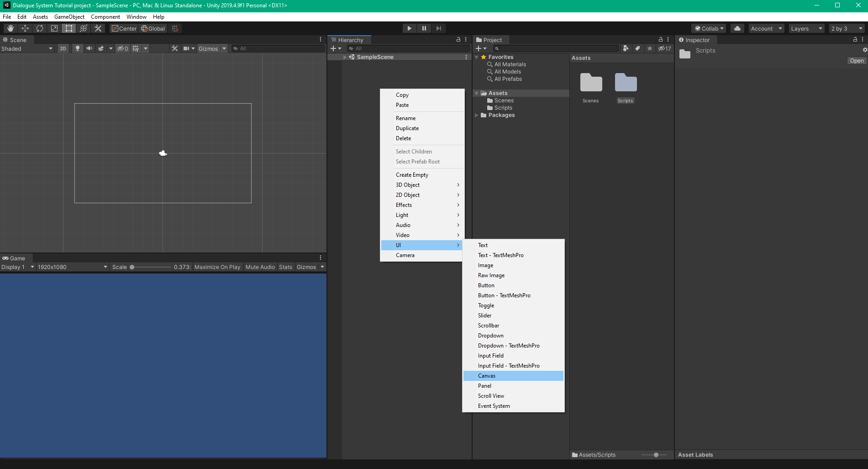This screenshot has height=469, width=868.
Task: Toggle scene audio in the Scene view
Action: coord(89,48)
